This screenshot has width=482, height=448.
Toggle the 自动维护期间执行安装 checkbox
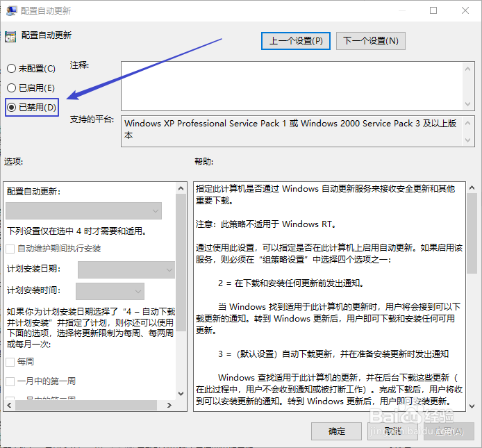point(10,249)
